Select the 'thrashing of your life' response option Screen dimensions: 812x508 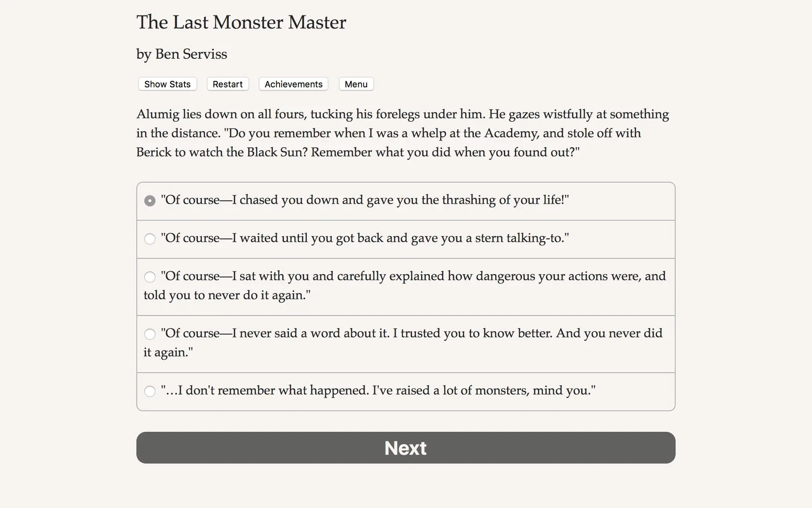point(364,200)
